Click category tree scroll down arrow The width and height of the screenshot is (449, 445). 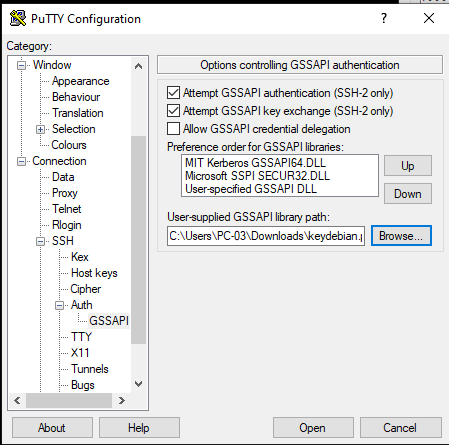coord(138,384)
